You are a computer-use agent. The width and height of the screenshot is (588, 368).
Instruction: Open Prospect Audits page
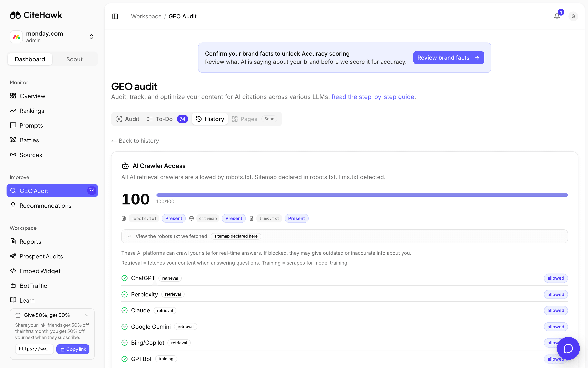[x=52, y=256]
